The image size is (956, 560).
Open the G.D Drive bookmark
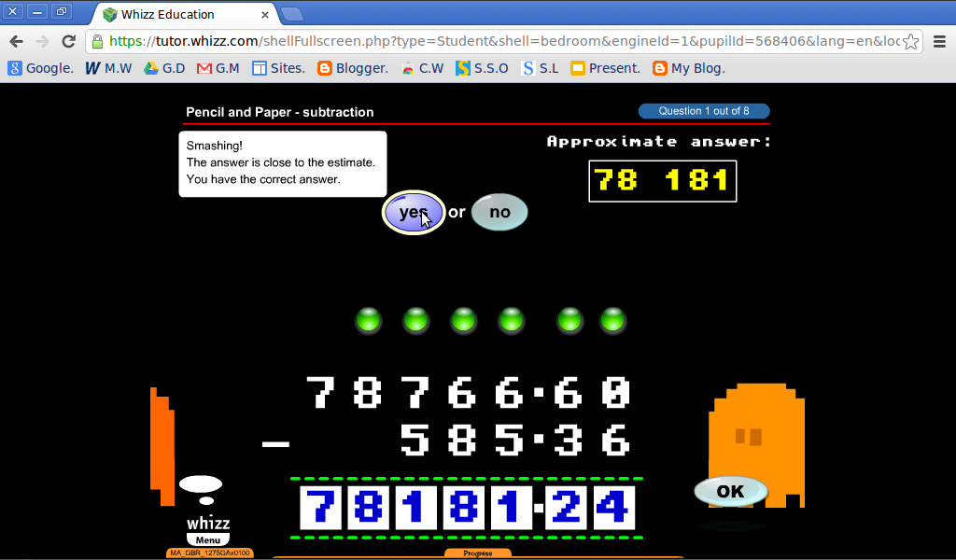pyautogui.click(x=164, y=68)
